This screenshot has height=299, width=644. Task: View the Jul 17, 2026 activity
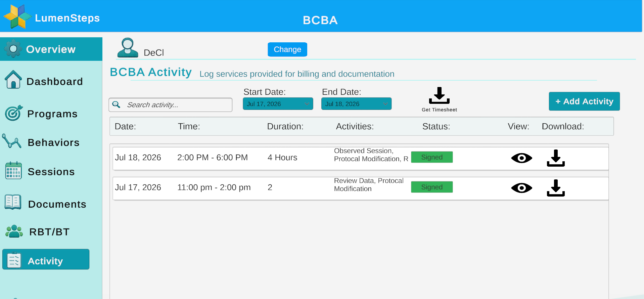pos(521,188)
